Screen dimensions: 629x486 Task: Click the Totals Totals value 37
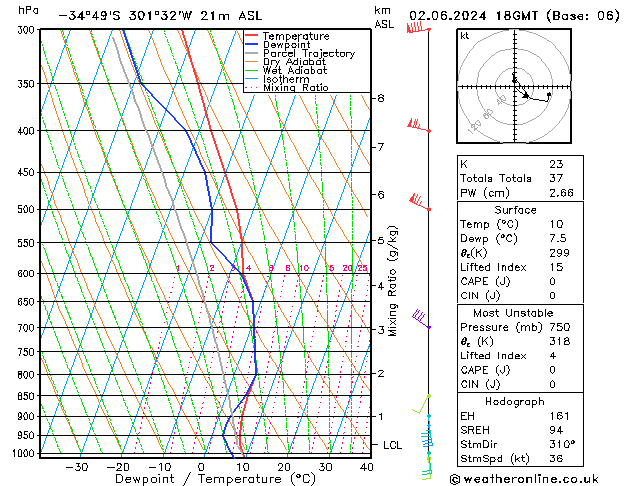click(x=556, y=178)
